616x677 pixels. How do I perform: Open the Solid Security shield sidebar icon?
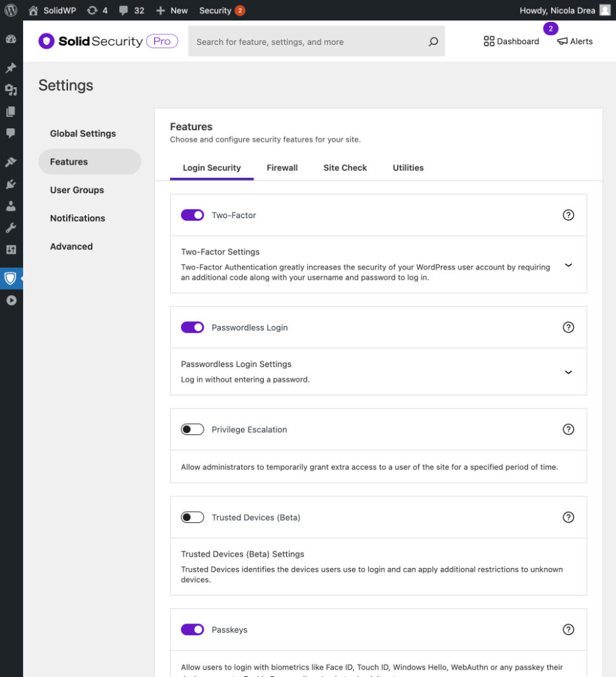(11, 278)
